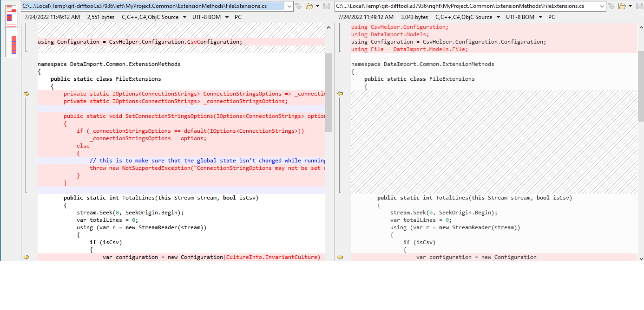Click right pane timestamp '7/24/2022 11:49:12 AM'
The image size is (644, 310).
point(366,17)
